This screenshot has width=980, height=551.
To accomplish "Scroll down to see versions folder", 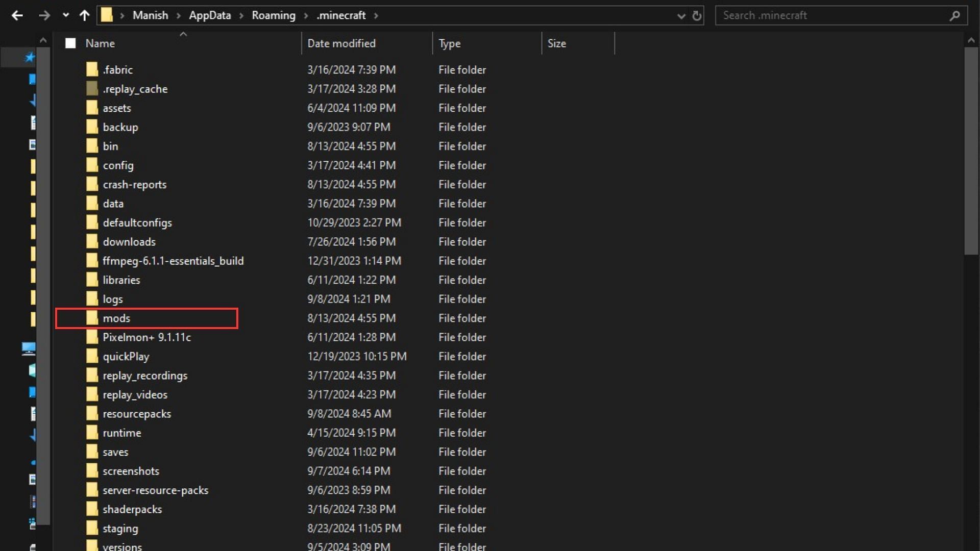I will (122, 545).
